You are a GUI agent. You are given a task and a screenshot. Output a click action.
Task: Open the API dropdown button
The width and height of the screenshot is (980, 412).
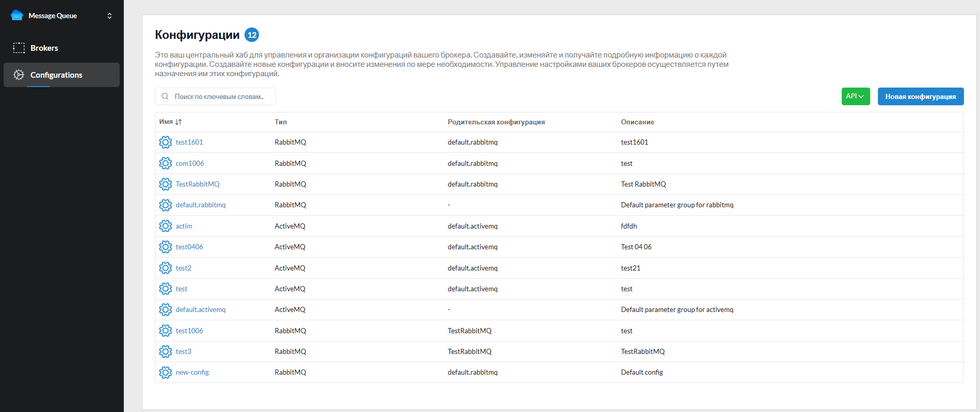point(856,96)
